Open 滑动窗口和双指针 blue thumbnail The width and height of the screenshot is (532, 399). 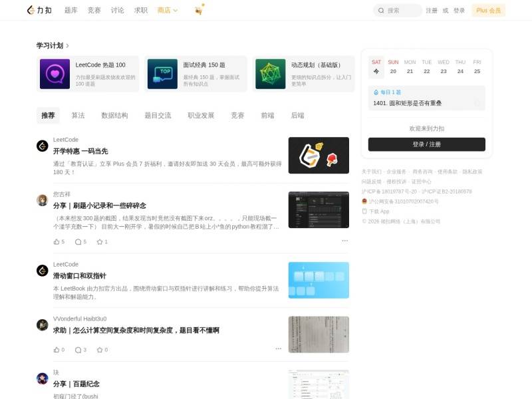click(x=319, y=280)
